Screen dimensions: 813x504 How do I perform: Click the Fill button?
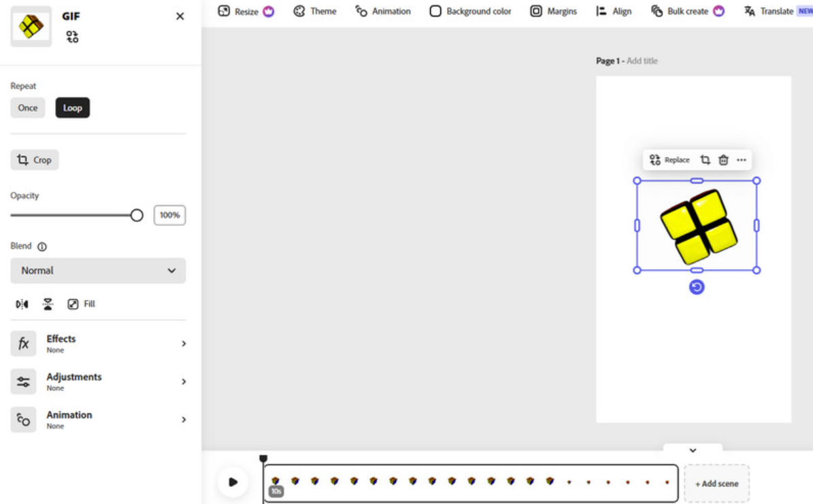(x=82, y=304)
